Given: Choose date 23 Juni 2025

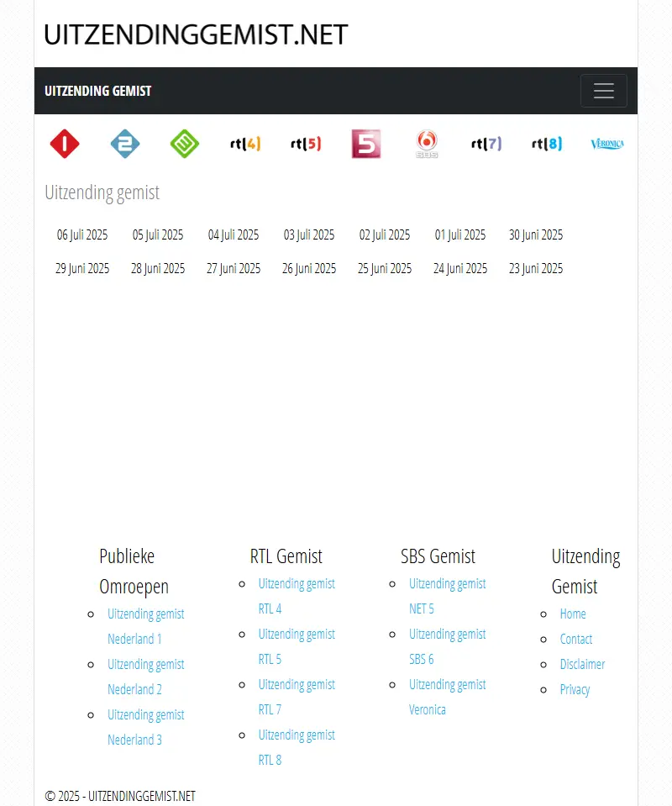Looking at the screenshot, I should point(536,268).
